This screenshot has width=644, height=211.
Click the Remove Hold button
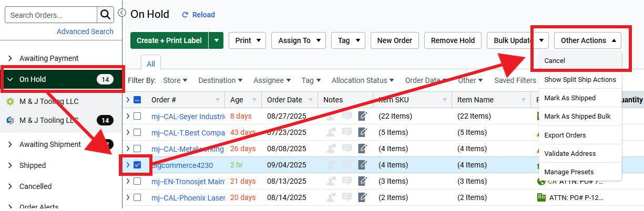[x=453, y=40]
